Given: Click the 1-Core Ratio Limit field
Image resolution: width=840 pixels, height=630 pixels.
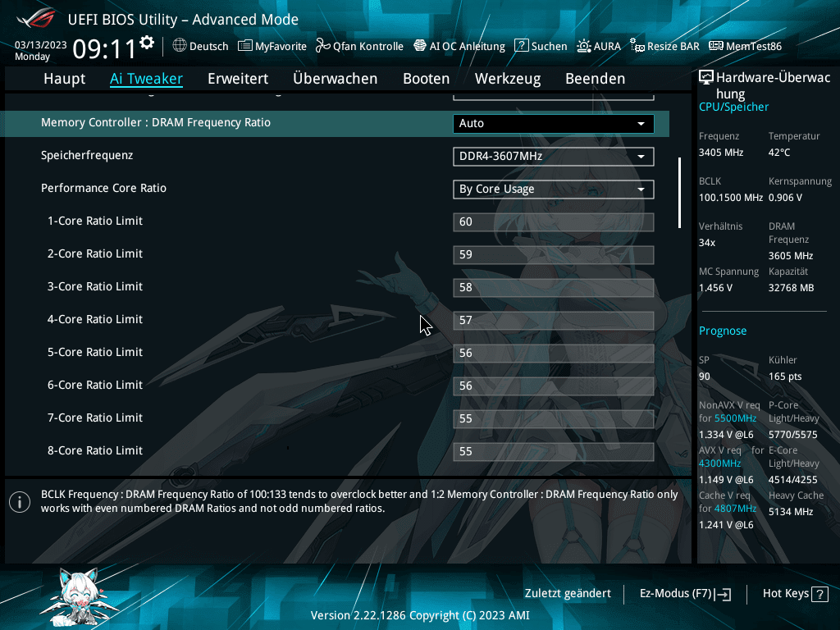Looking at the screenshot, I should pos(554,221).
